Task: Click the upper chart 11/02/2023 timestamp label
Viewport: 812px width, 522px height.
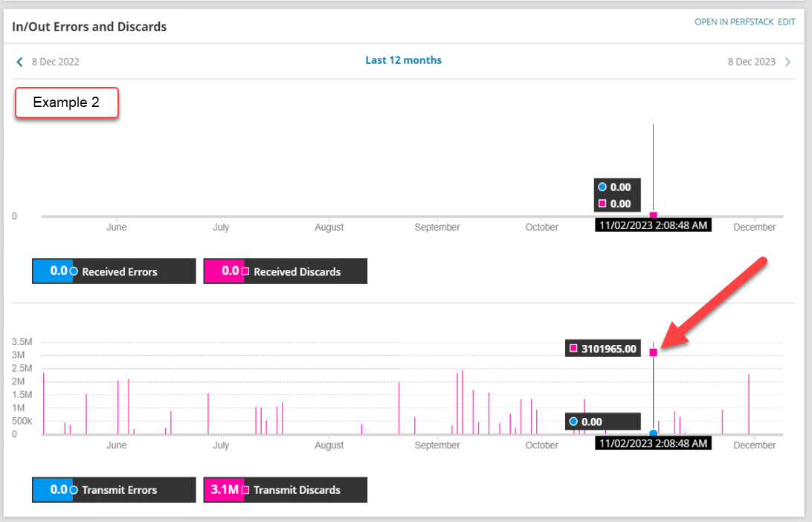Action: (x=653, y=225)
